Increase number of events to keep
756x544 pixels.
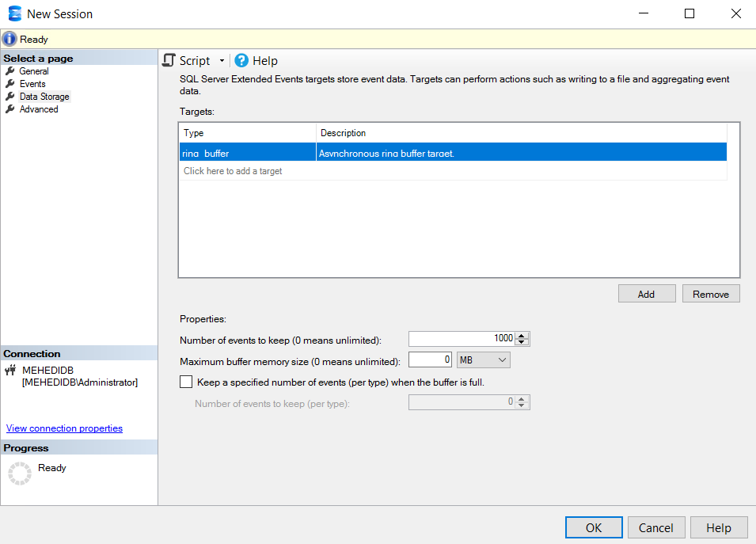(x=522, y=335)
